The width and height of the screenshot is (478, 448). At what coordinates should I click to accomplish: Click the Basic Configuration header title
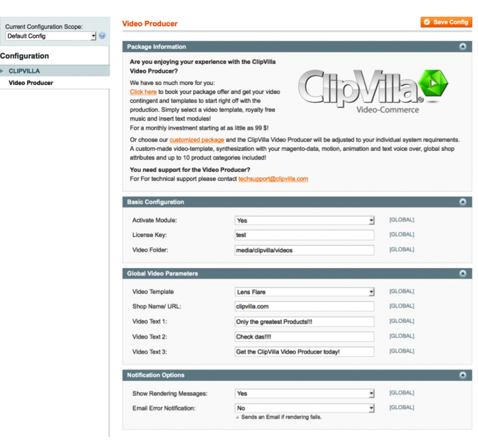click(x=156, y=202)
